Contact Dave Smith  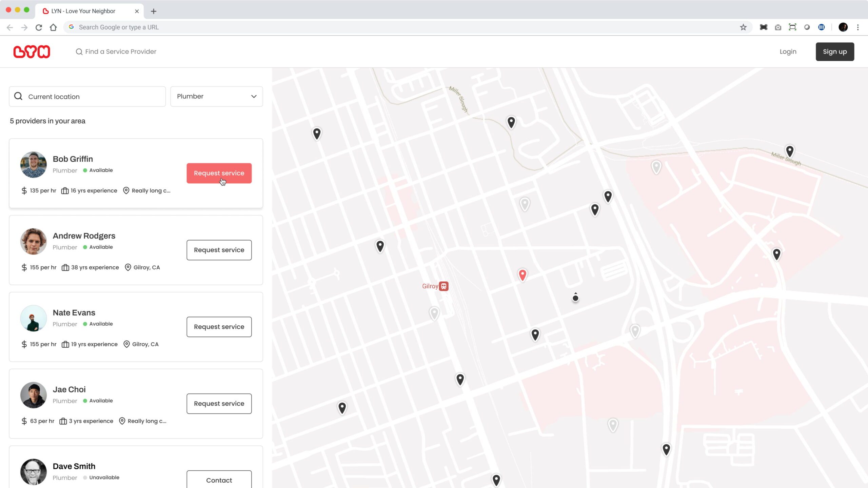[219, 480]
